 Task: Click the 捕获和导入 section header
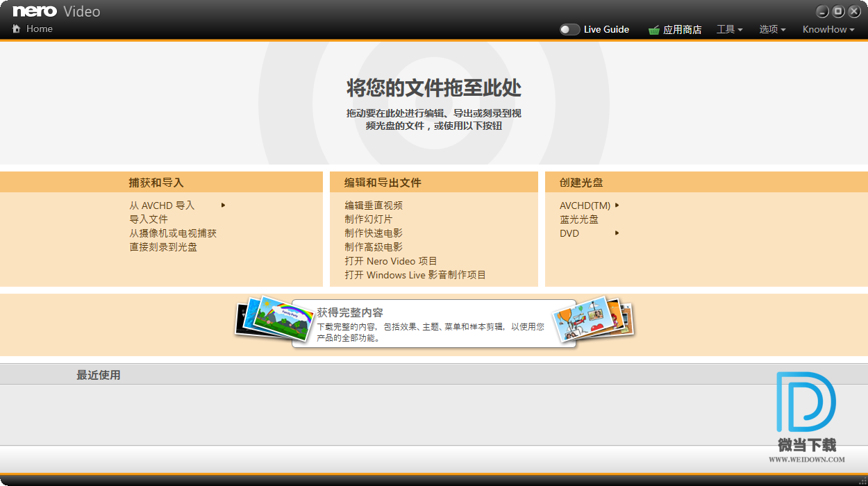tap(161, 183)
